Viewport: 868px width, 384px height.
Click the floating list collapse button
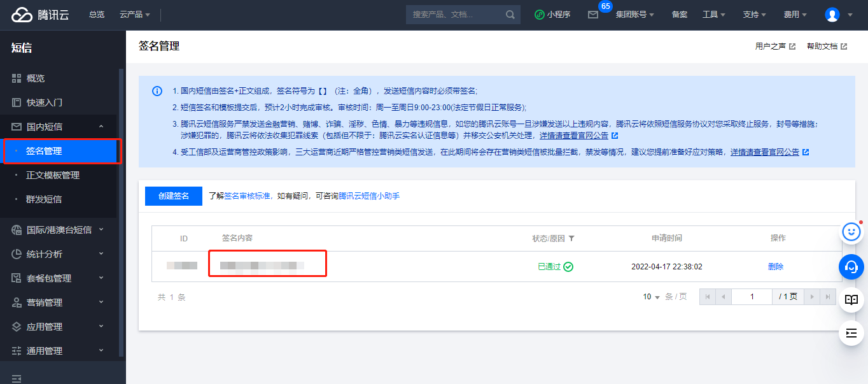tap(851, 333)
